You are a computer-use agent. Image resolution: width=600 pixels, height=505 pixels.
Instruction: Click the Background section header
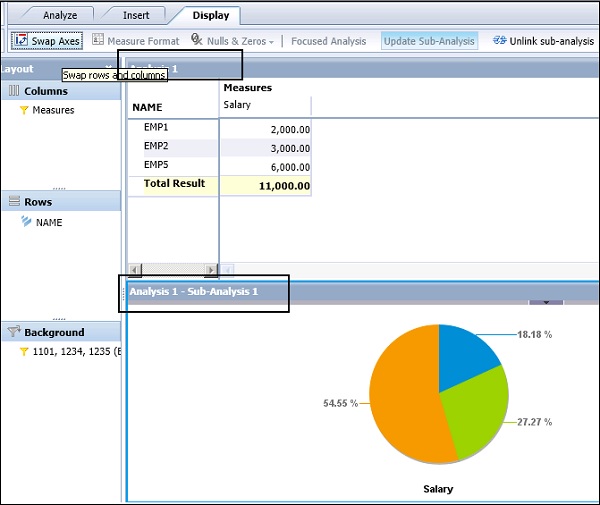(61, 332)
